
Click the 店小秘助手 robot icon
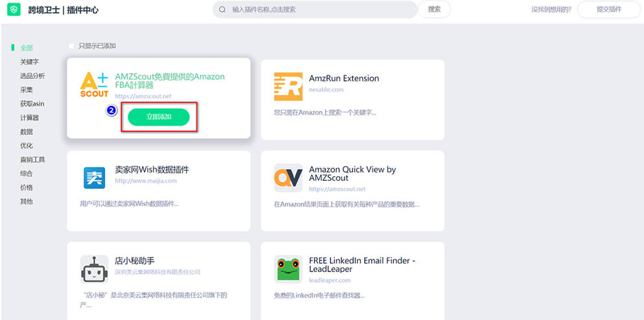tap(94, 269)
